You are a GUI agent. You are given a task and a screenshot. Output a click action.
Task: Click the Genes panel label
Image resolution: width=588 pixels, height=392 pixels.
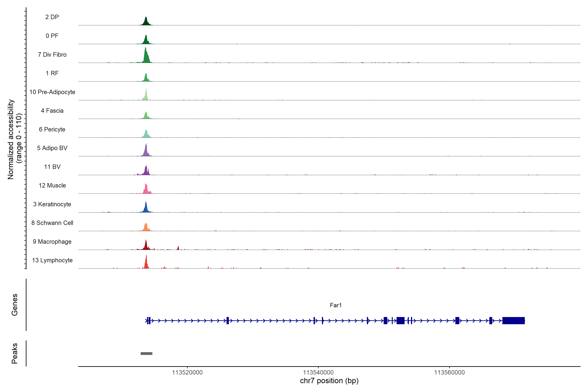tap(15, 305)
